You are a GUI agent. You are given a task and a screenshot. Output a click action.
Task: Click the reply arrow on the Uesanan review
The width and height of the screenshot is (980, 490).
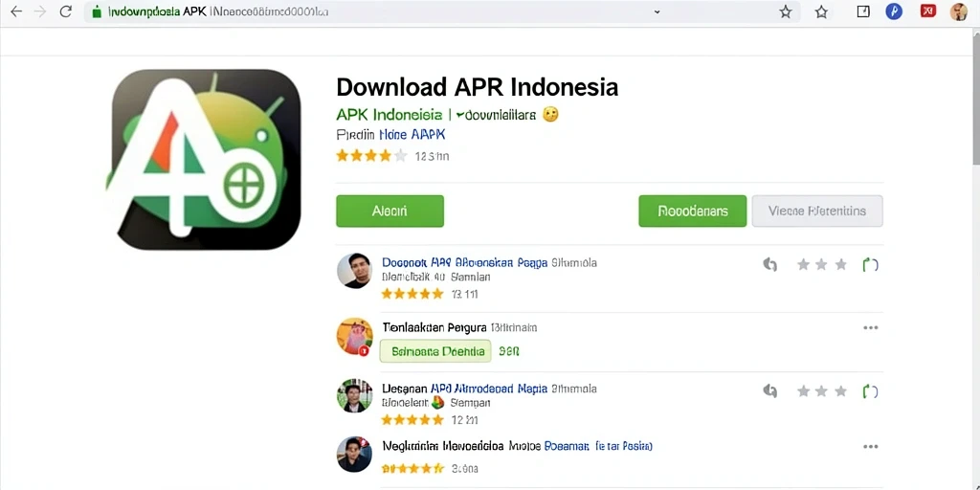[770, 391]
